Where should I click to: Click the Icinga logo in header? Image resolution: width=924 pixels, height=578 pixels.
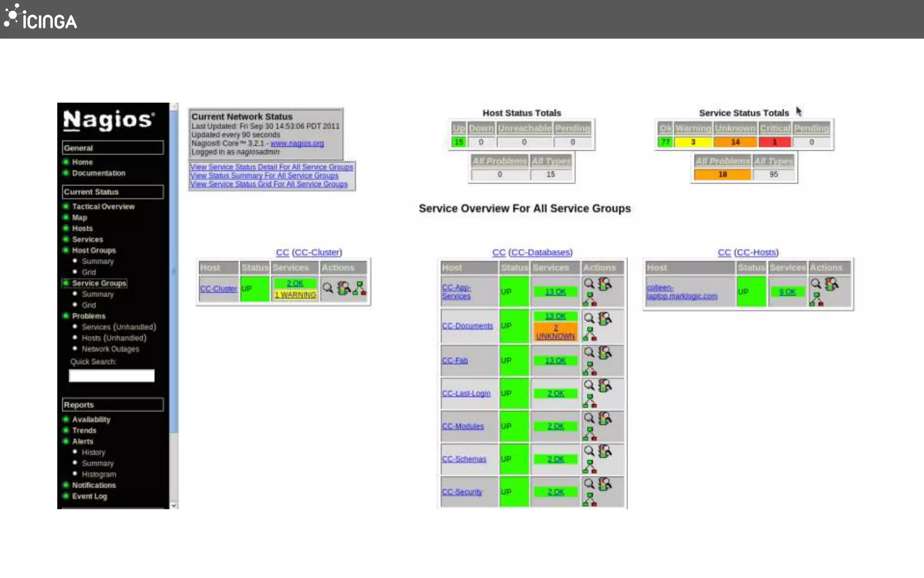tap(41, 18)
